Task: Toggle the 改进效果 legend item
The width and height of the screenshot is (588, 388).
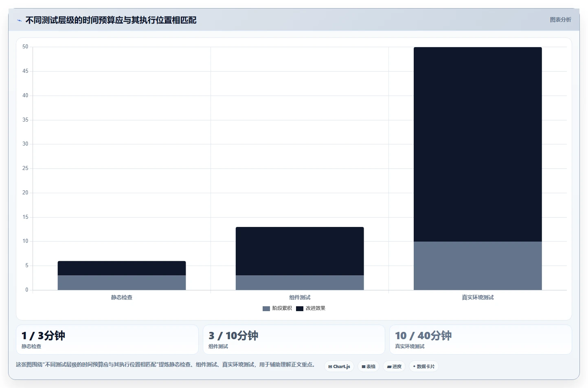Action: [x=311, y=308]
